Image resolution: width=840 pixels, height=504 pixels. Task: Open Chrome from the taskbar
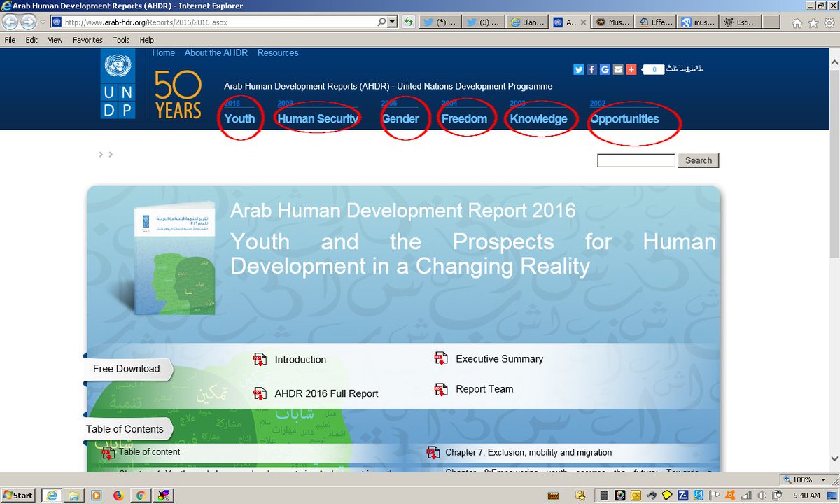pos(140,496)
